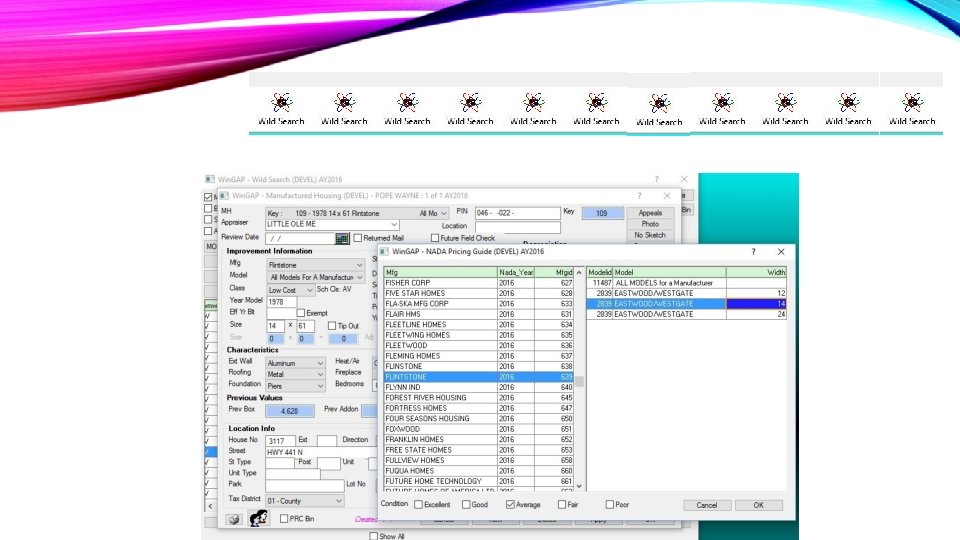
Task: Click the PIN input field
Action: (x=517, y=213)
